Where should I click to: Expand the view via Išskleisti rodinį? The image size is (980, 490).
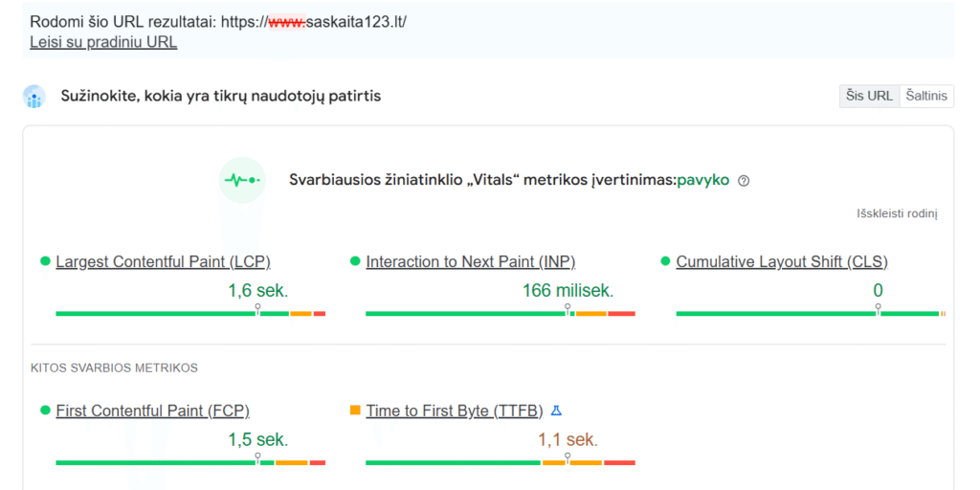tap(897, 213)
